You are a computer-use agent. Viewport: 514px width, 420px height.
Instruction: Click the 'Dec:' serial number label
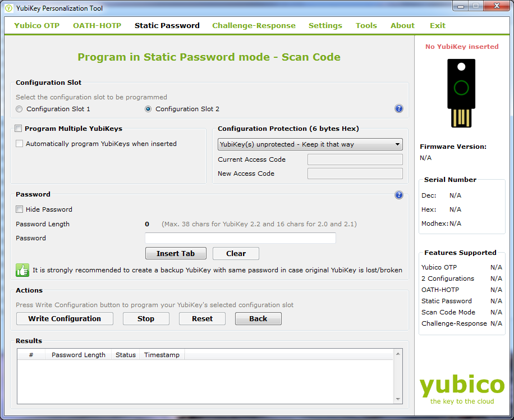[x=429, y=195]
